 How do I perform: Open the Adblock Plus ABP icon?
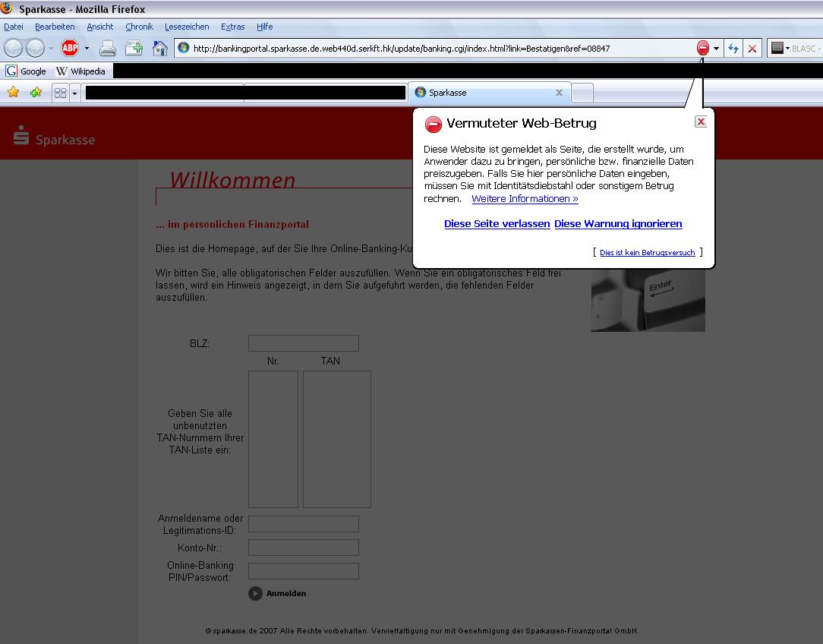pos(70,49)
